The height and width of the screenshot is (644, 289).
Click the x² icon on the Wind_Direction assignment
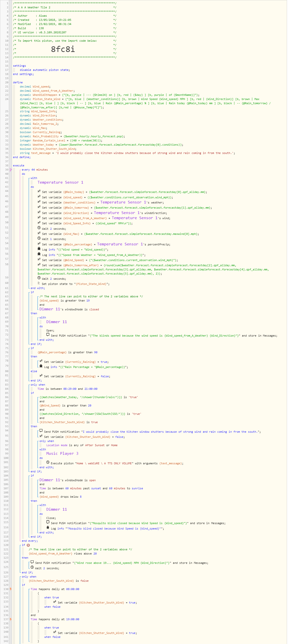coord(39,213)
